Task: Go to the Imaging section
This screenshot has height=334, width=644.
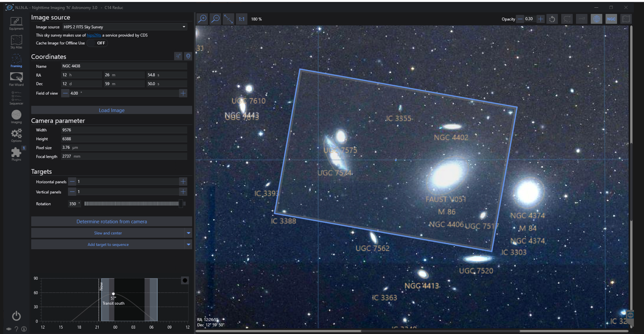Action: click(16, 116)
